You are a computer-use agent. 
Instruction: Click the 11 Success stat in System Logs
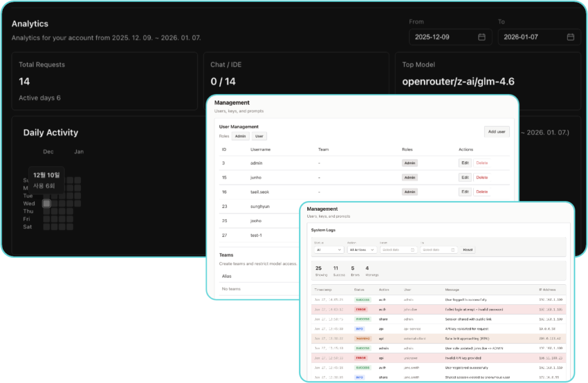click(x=339, y=271)
